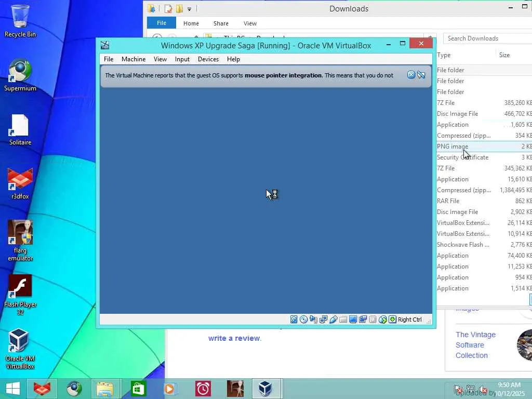Switch to the Share ribbon tab in Downloads
Screen dimensions: 532x399
pos(221,23)
